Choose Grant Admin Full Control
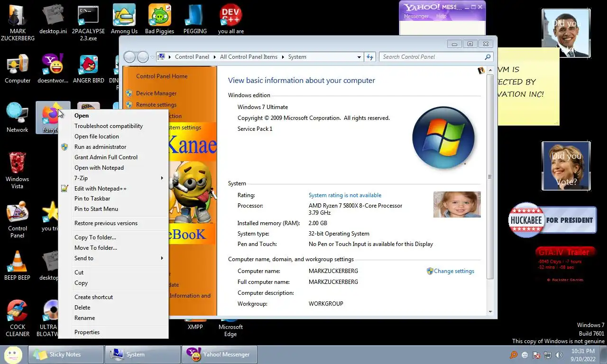The image size is (607, 364). point(113,157)
